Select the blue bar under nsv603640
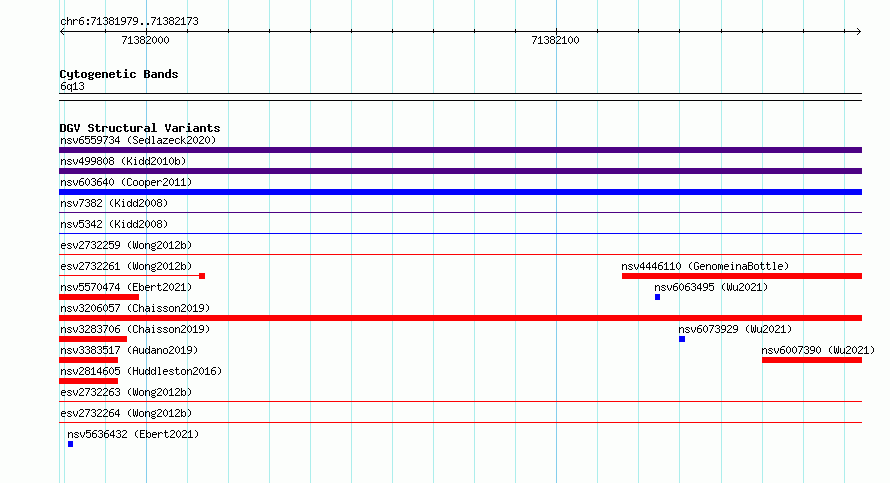Screen dimensions: 890x483 click(x=460, y=192)
